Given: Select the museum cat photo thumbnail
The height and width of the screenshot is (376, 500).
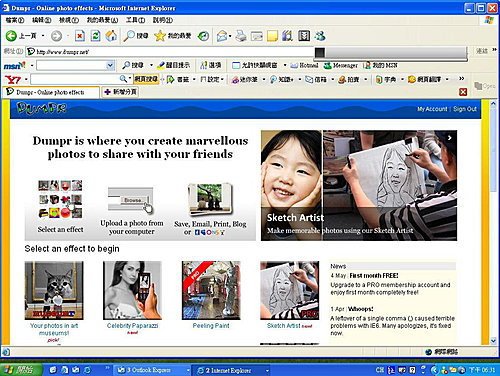Looking at the screenshot, I should (x=54, y=290).
